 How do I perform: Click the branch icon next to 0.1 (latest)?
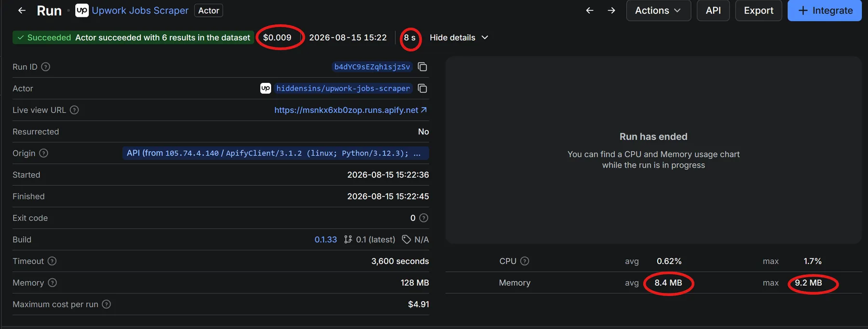tap(348, 239)
